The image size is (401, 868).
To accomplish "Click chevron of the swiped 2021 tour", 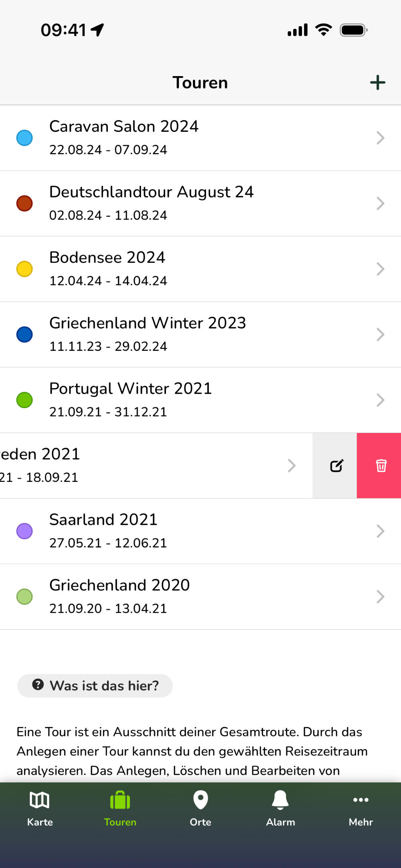I will click(292, 465).
